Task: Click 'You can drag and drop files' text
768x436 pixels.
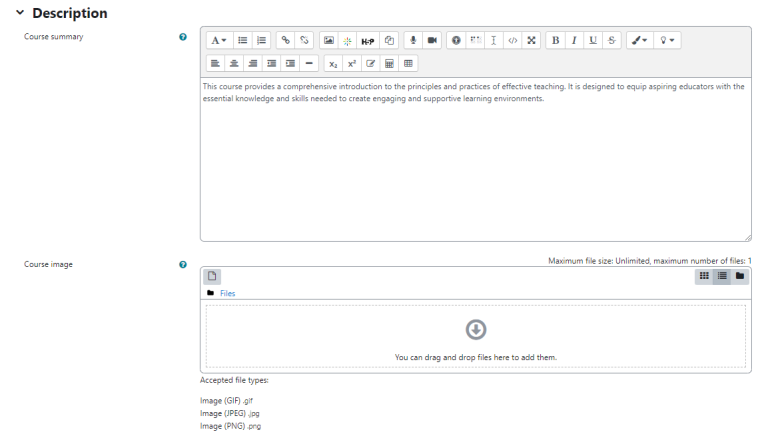Action: 476,357
